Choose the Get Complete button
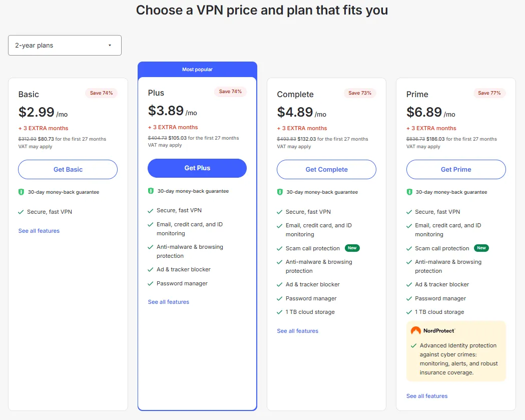This screenshot has height=420, width=525. pos(326,170)
